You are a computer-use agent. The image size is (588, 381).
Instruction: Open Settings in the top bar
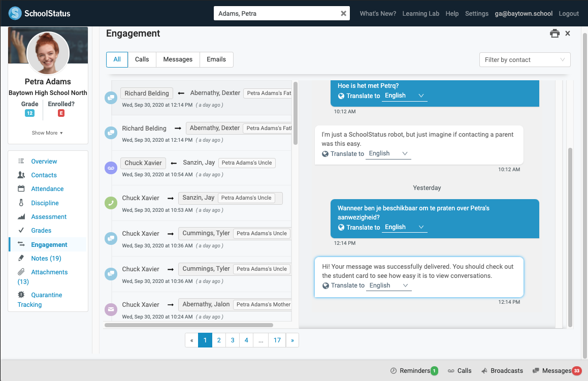tap(477, 14)
